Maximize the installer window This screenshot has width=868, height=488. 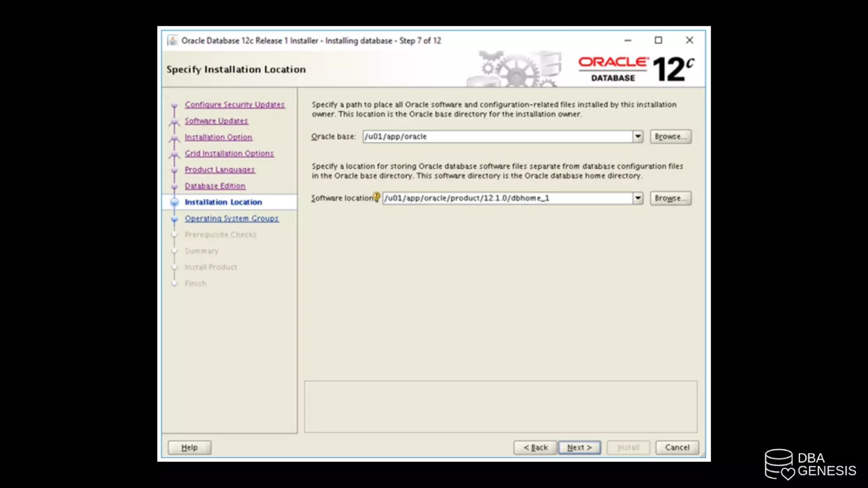(658, 40)
